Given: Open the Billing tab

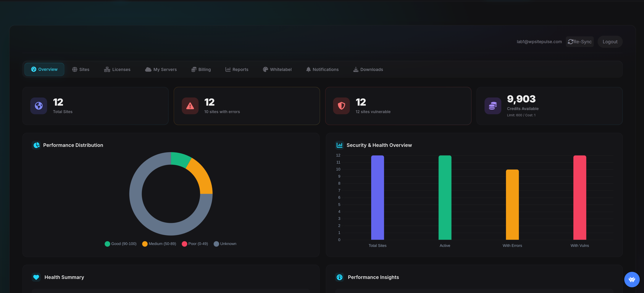Looking at the screenshot, I should [x=201, y=69].
